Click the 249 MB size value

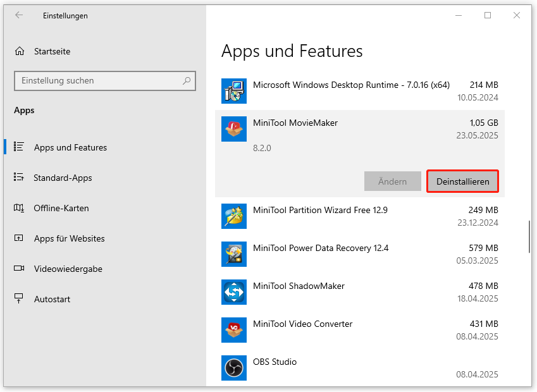(x=483, y=210)
